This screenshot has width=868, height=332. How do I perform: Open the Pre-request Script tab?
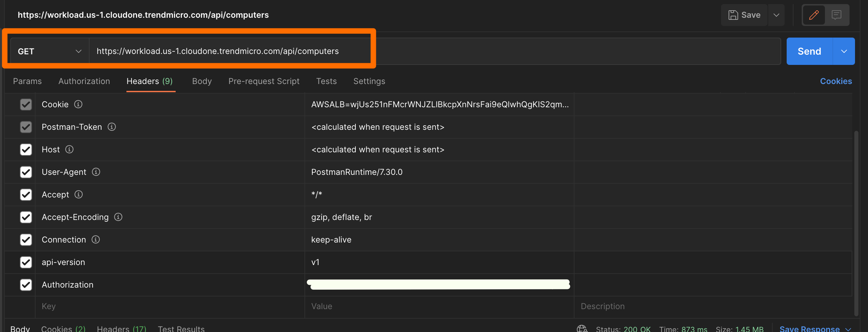click(263, 81)
